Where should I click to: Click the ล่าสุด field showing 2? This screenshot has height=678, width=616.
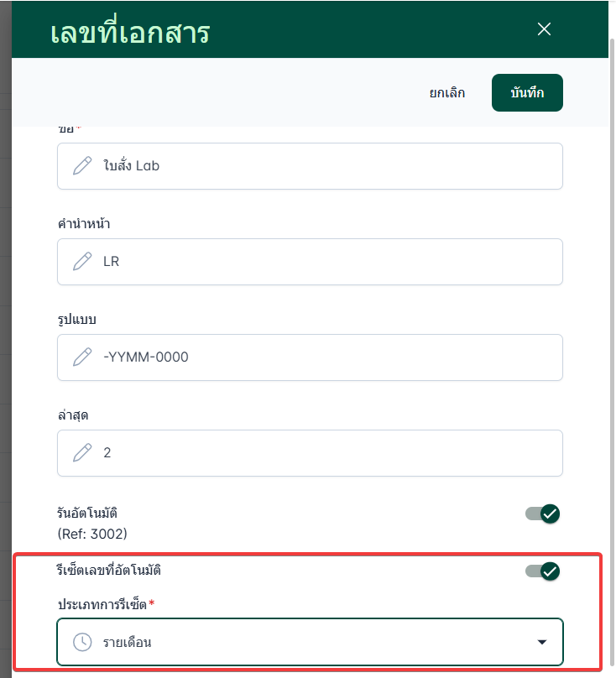(x=327, y=453)
